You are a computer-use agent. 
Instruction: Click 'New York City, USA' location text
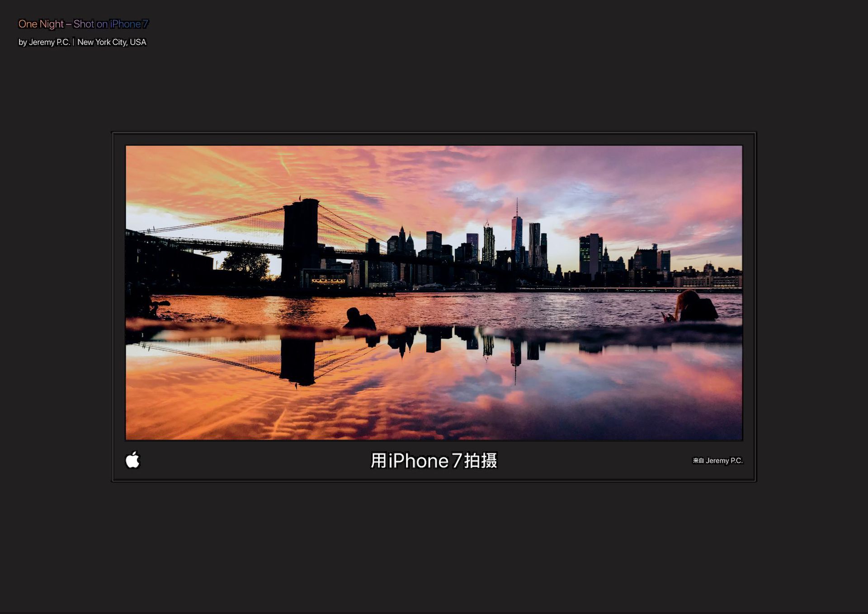[x=112, y=42]
